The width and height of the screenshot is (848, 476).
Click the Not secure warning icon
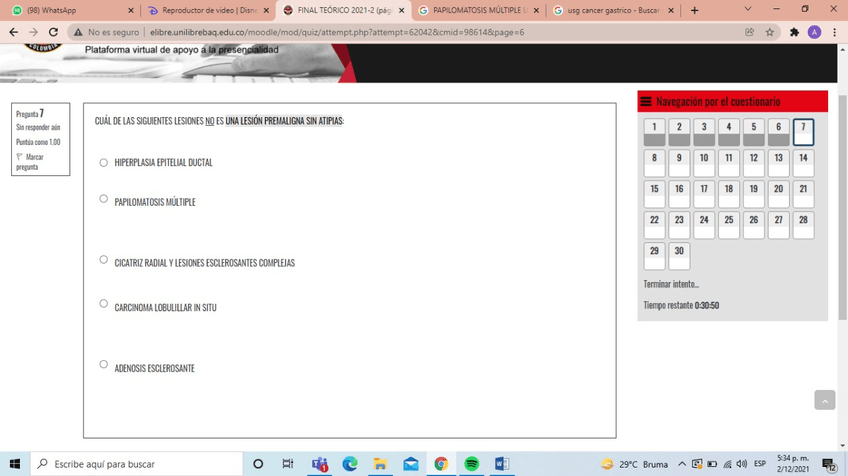tap(78, 32)
